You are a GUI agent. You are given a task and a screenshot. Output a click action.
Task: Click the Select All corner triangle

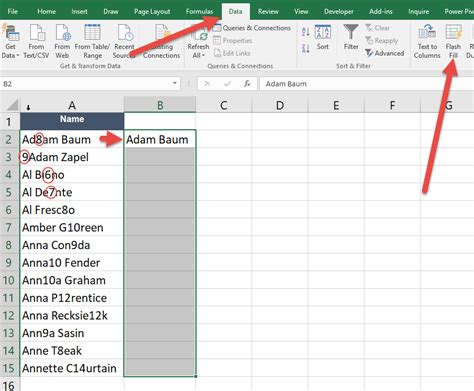pos(12,105)
